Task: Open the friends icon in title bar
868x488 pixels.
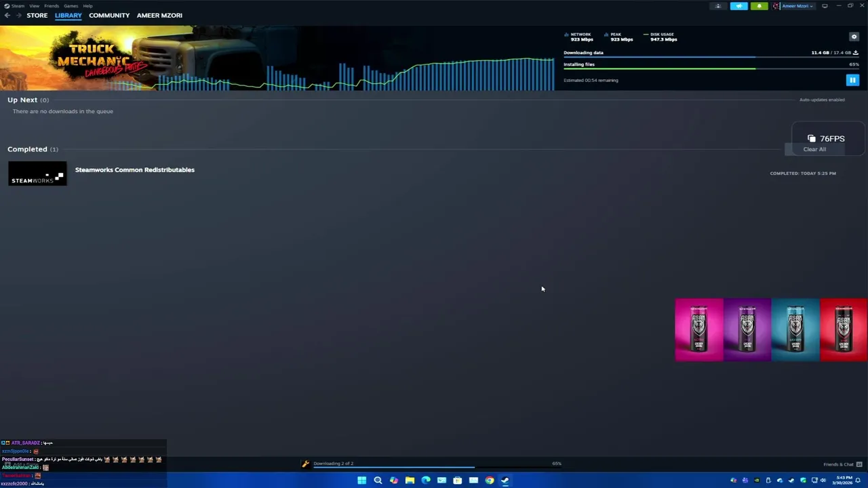Action: tap(718, 6)
